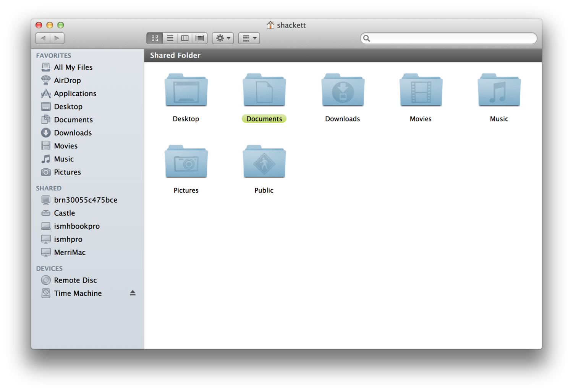
Task: Switch to icon view in the toolbar
Action: coord(154,38)
